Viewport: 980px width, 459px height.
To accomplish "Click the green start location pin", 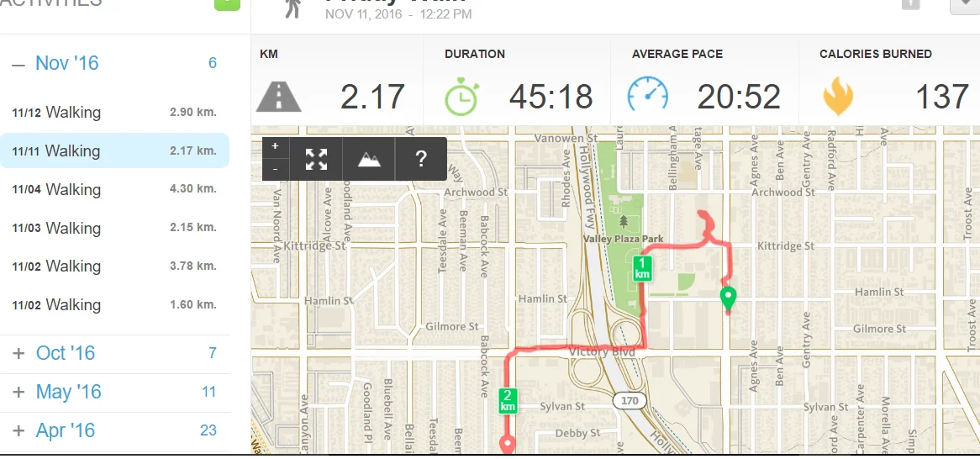I will (728, 298).
